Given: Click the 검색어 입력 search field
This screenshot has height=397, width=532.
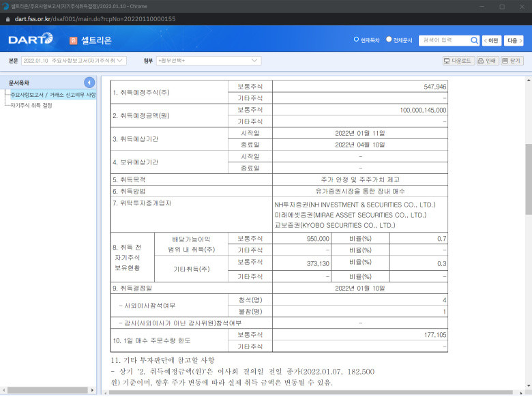Looking at the screenshot, I should tap(445, 40).
